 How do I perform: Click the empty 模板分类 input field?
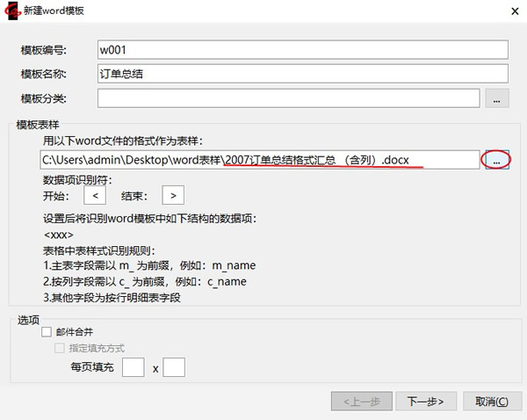(288, 98)
